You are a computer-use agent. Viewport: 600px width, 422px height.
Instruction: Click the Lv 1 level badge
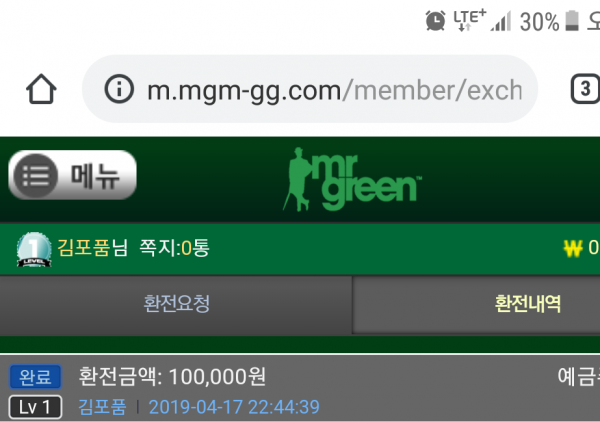[35, 407]
